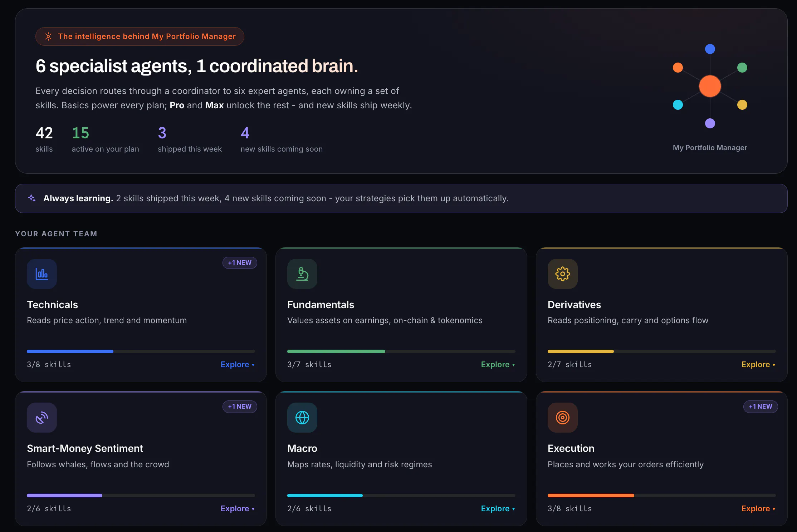Click the '3/8 skills' text on Execution
Viewport: 797px width, 532px height.
(570, 508)
